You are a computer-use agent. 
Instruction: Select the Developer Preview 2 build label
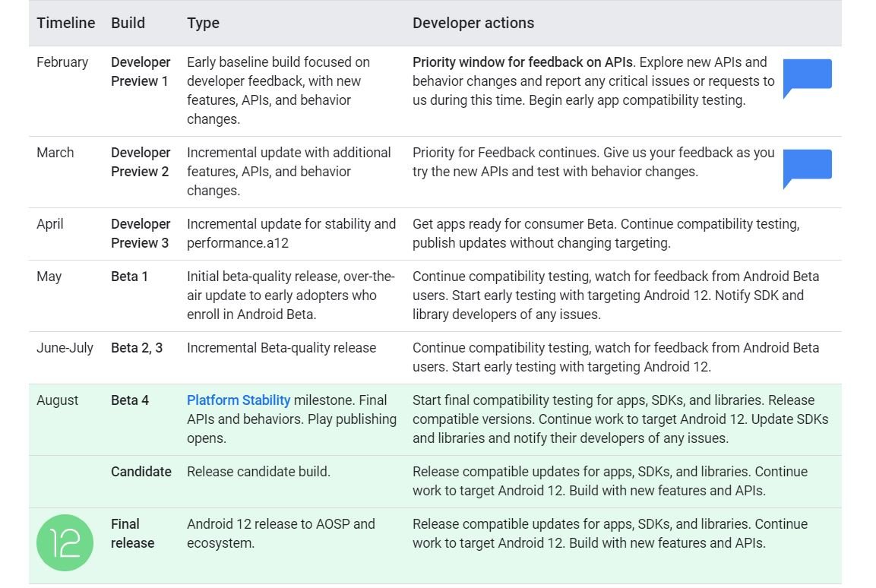(x=141, y=162)
